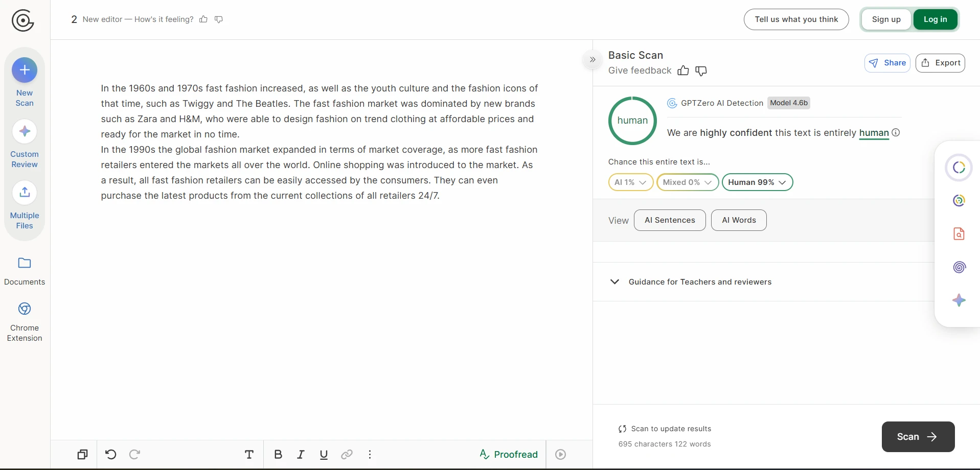The image size is (980, 470).
Task: Switch view to AI Sentences
Action: tap(670, 220)
